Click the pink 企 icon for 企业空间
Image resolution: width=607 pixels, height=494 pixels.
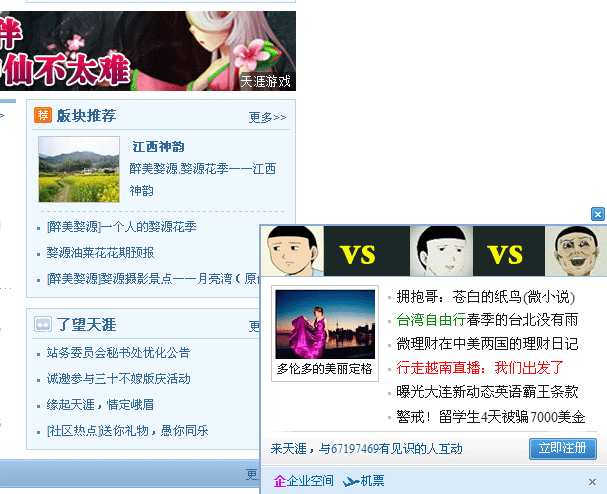click(279, 481)
